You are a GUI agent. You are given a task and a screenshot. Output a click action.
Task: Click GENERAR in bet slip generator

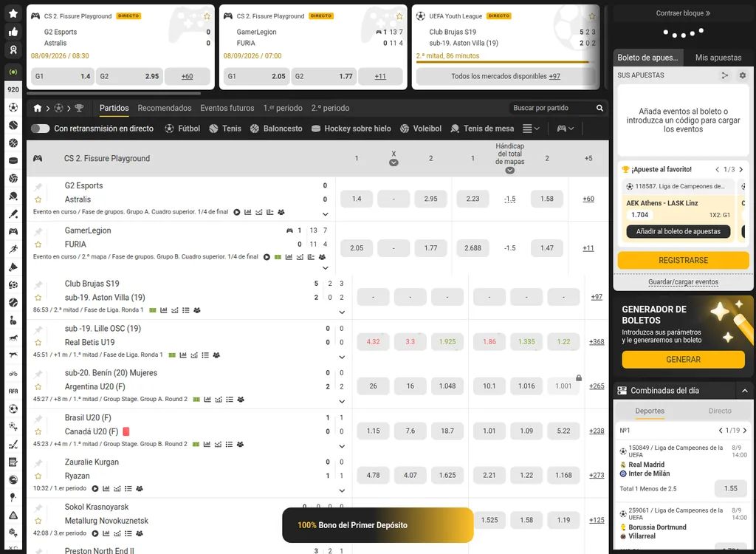pos(683,360)
